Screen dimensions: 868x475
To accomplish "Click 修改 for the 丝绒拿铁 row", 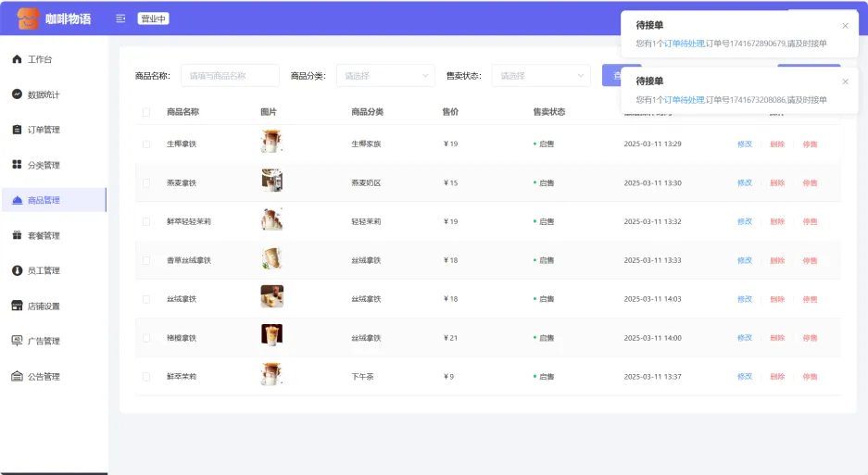I will point(744,299).
